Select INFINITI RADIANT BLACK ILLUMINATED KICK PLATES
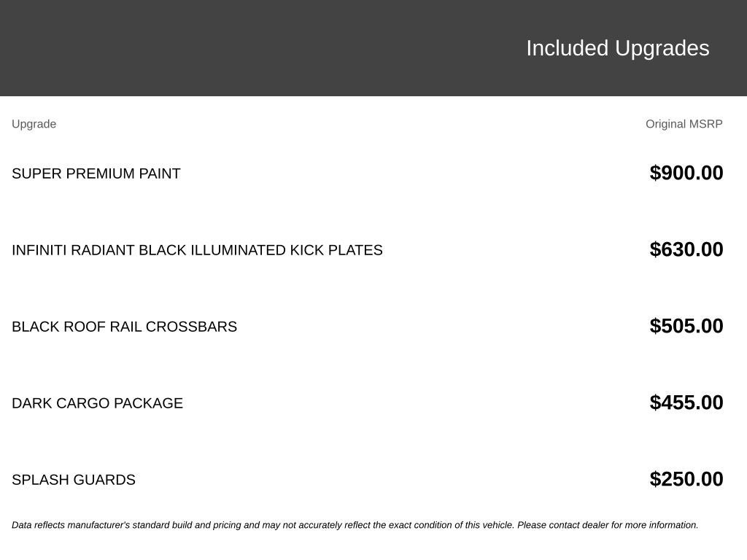747x560 pixels. coord(197,250)
